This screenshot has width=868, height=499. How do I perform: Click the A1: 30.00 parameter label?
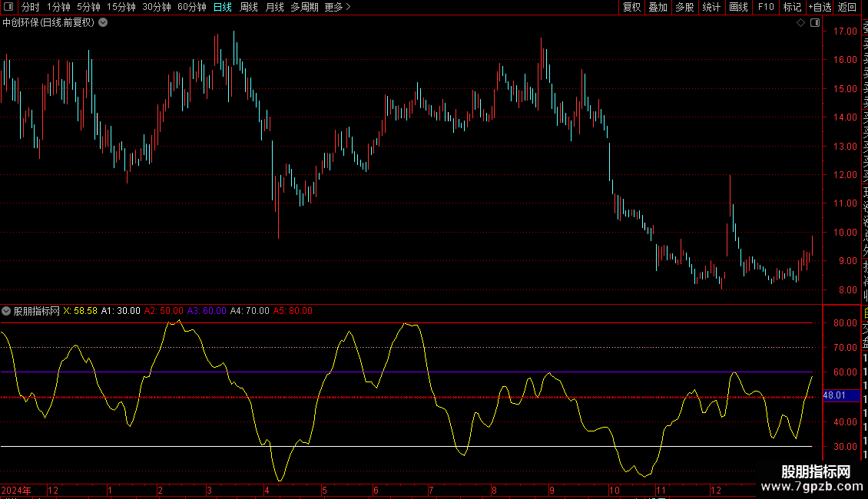(121, 311)
